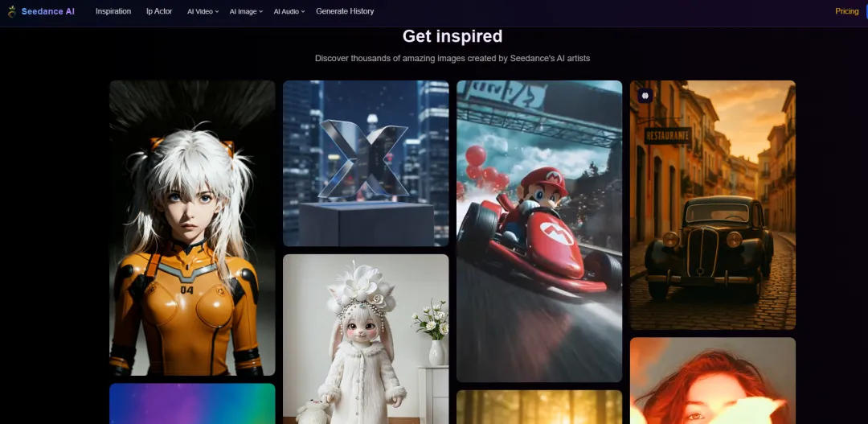Screen dimensions: 868x424
Task: Click the Seedance AI logo icon
Action: 11,11
